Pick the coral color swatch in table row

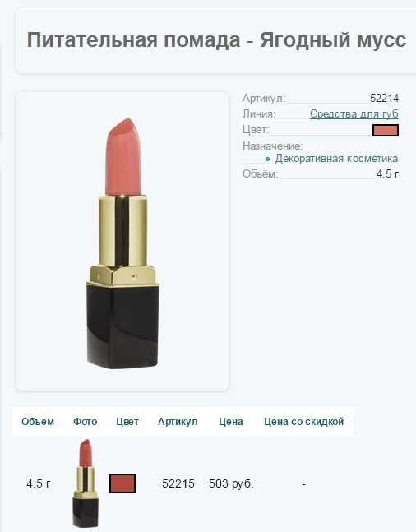pyautogui.click(x=122, y=483)
